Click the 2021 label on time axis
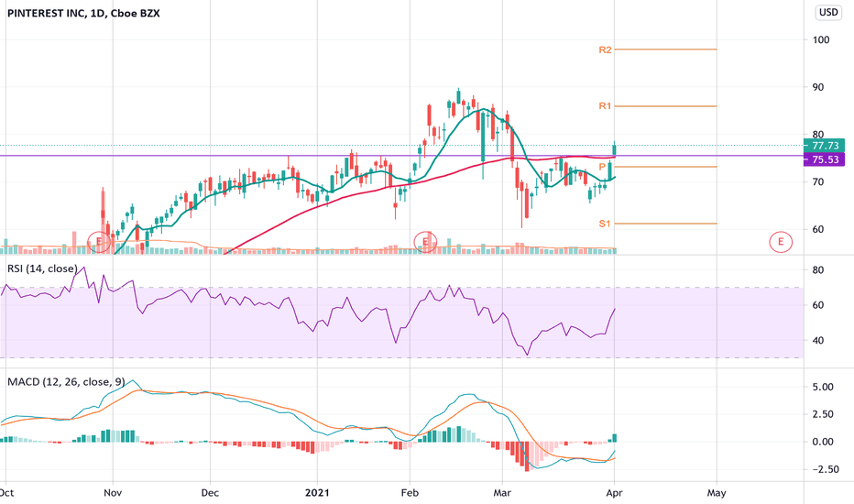The width and height of the screenshot is (854, 504). click(x=317, y=493)
